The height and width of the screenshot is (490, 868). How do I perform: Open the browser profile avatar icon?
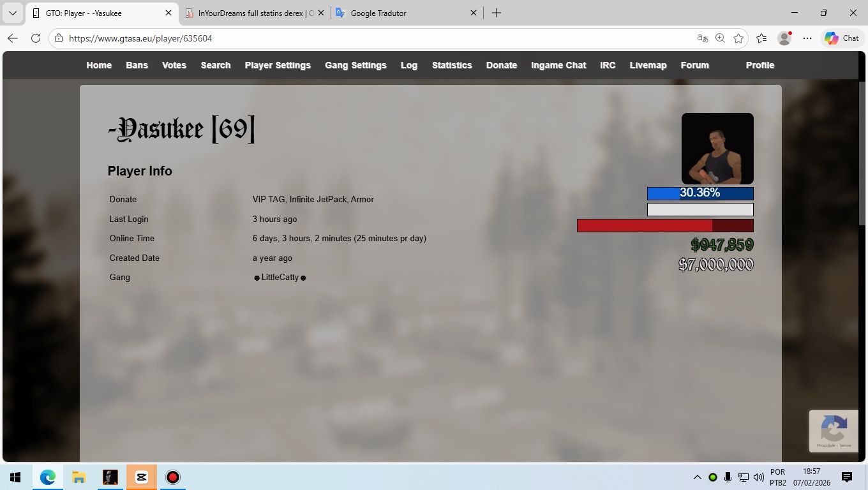pyautogui.click(x=784, y=38)
